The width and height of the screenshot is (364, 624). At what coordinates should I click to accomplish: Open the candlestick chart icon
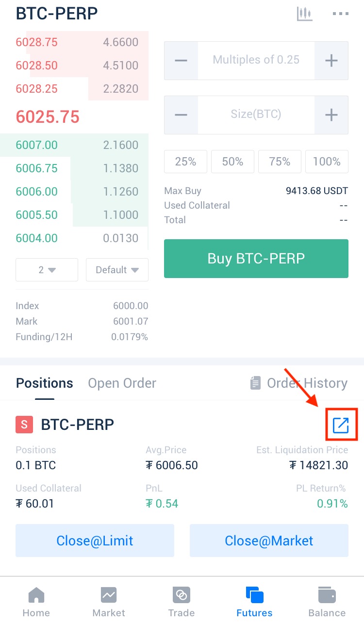[304, 14]
